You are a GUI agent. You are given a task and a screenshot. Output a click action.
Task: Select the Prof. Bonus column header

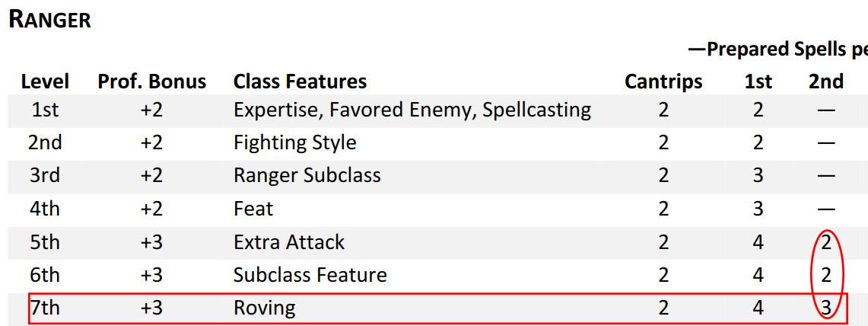(152, 81)
